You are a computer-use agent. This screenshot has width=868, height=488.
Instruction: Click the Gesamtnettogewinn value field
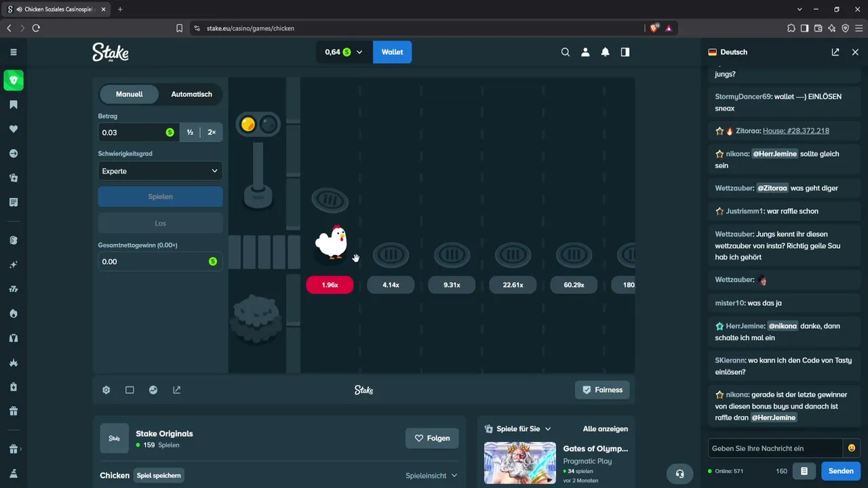(161, 262)
